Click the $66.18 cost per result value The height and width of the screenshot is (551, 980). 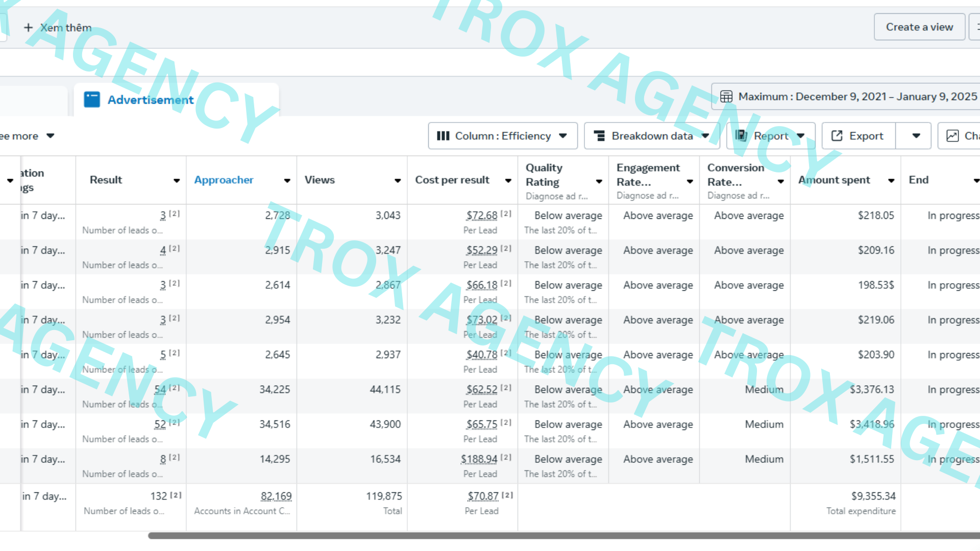point(482,285)
